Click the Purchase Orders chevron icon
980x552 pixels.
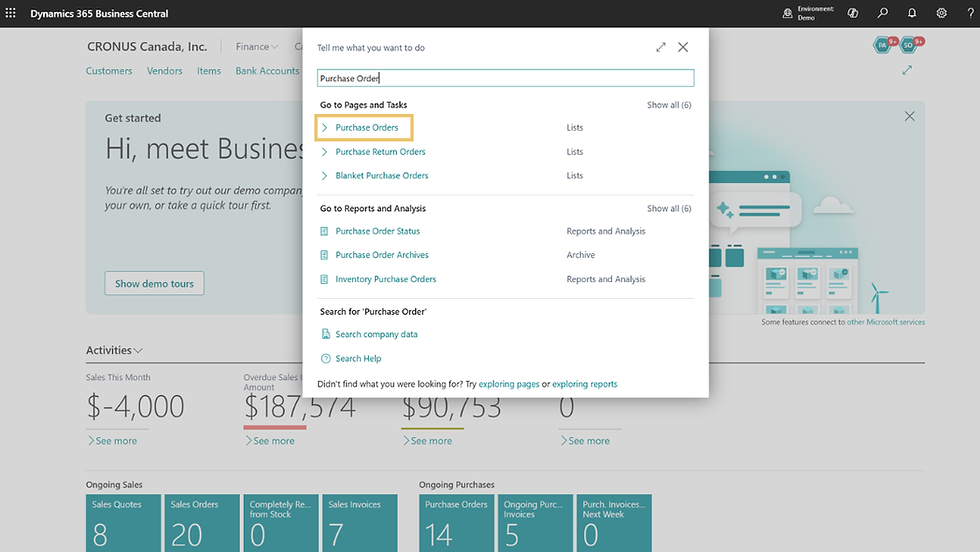324,128
